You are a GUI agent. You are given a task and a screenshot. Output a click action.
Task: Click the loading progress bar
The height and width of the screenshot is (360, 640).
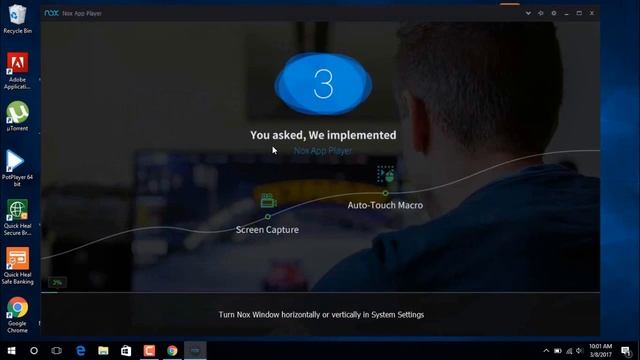coord(320,292)
